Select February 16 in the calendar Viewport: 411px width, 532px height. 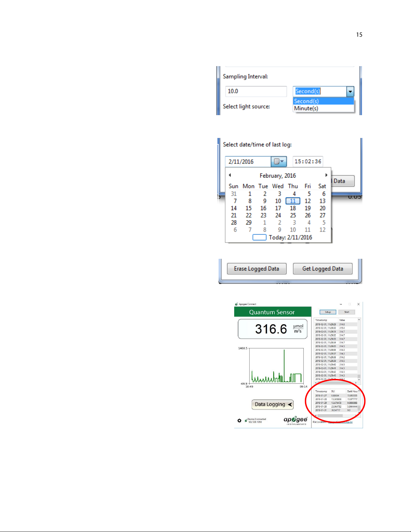pyautogui.click(x=263, y=208)
